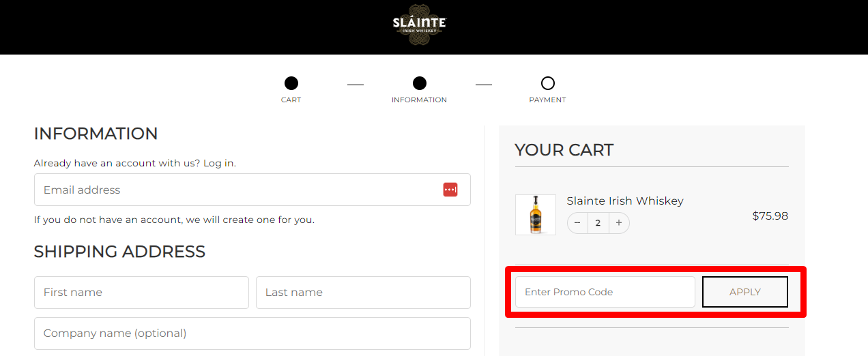Open the whiskey bottle product thumbnail
The width and height of the screenshot is (868, 356).
pyautogui.click(x=536, y=215)
